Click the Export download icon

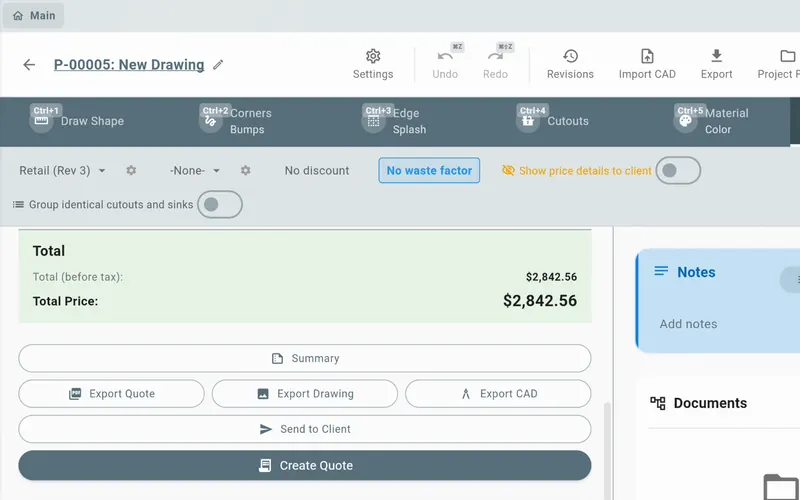tap(716, 56)
